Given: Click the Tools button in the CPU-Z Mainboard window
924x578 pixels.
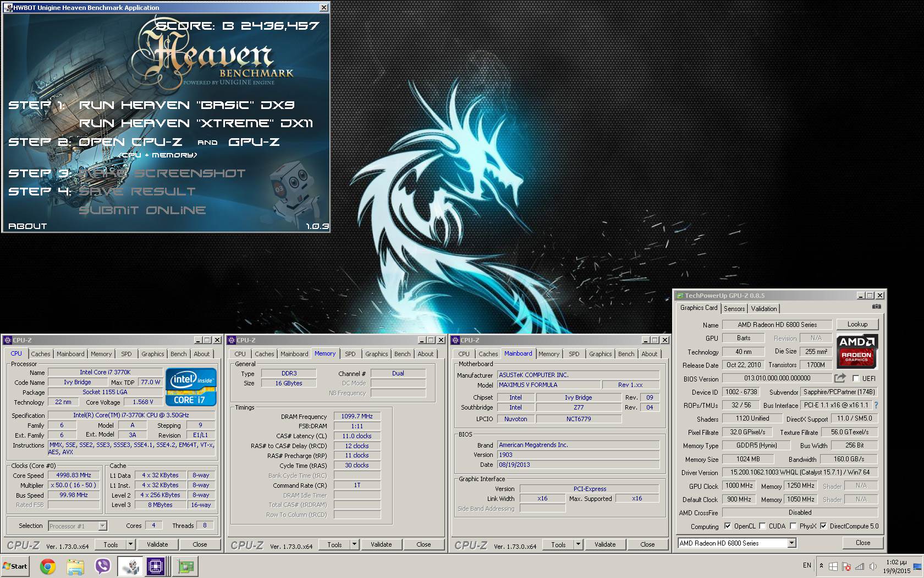Looking at the screenshot, I should 558,544.
